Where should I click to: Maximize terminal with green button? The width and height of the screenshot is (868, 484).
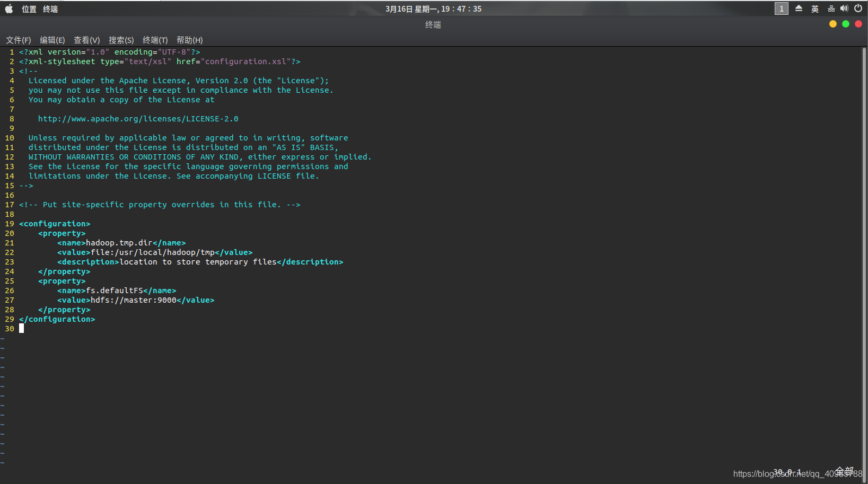(845, 24)
